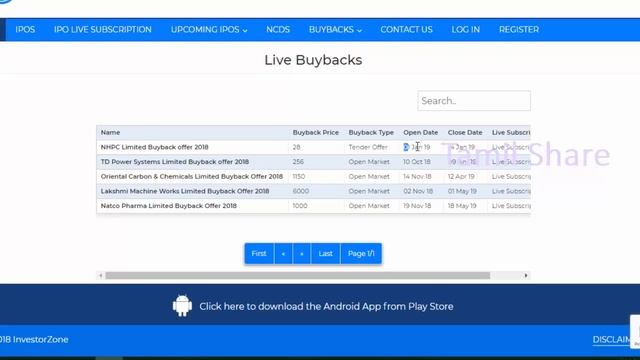Click the horizontal scrollbar left arrow

point(101,276)
